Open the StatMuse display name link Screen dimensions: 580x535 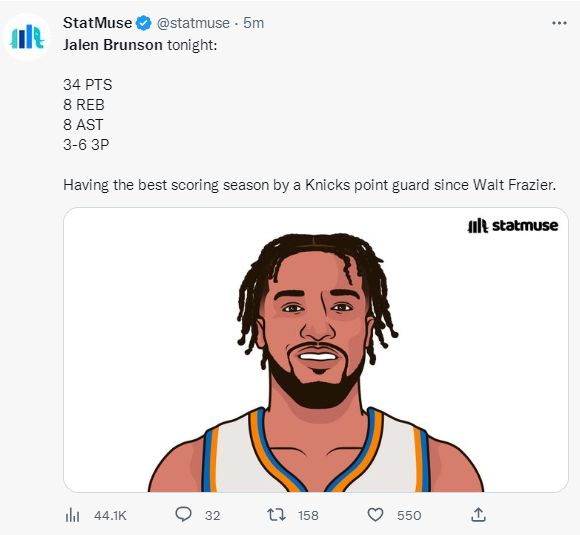click(97, 23)
